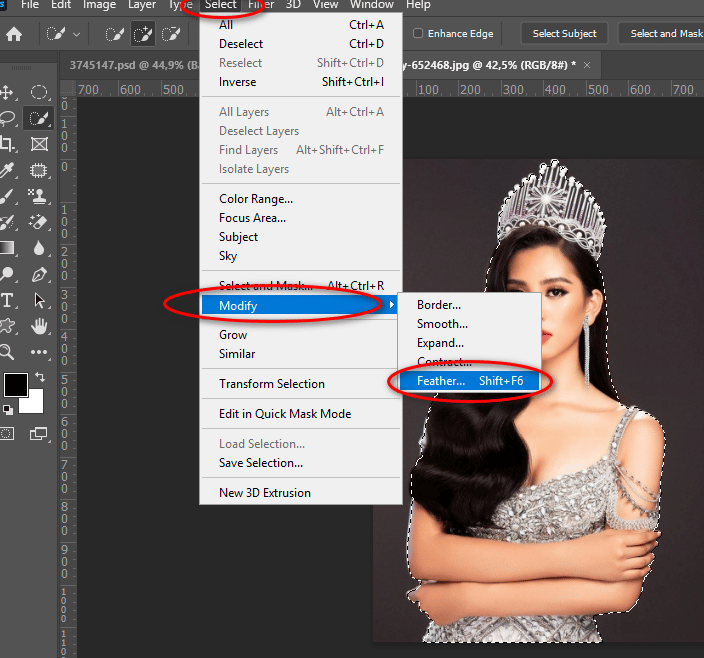Toggle Quick Mask mode icon in toolbar
704x658 pixels.
[x=8, y=433]
